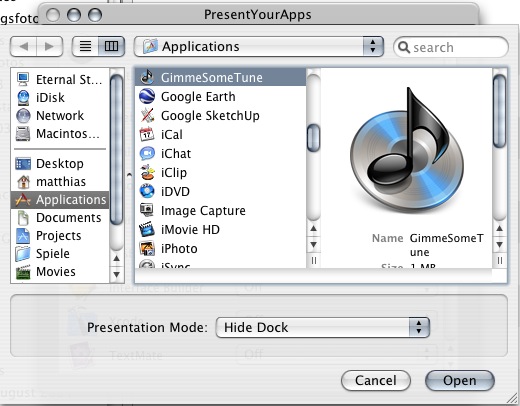Select the iPhoto icon
Screen dimensions: 520x406
(147, 248)
